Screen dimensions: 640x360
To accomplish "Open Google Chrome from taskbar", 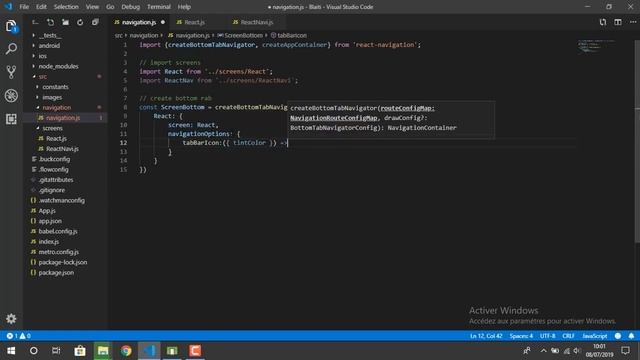I will [x=126, y=351].
